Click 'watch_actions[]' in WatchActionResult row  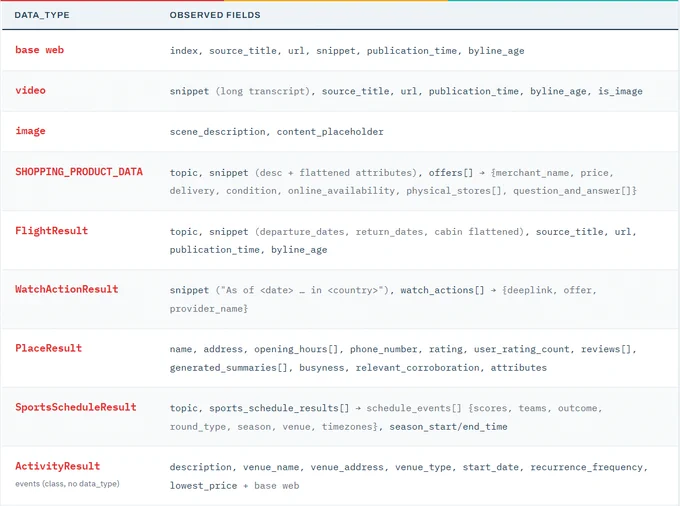(x=442, y=290)
